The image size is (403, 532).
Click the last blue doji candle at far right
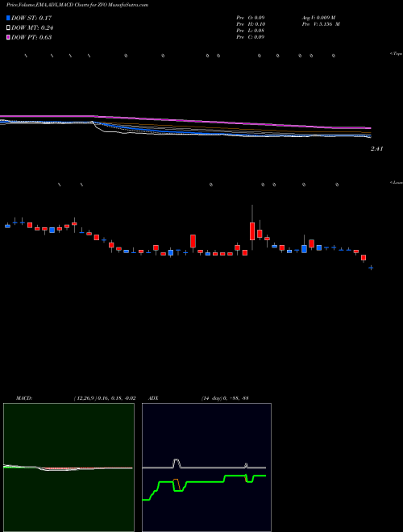[371, 268]
